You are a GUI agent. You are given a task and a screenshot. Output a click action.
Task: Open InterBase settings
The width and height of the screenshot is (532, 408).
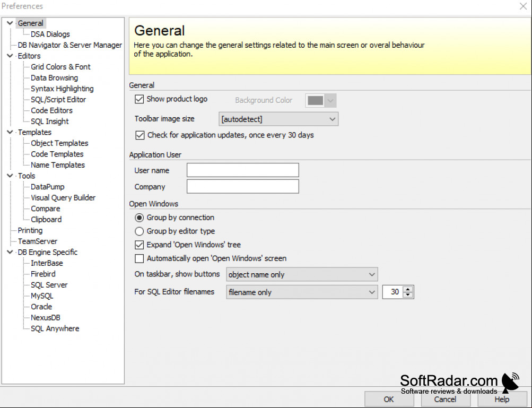pyautogui.click(x=47, y=263)
